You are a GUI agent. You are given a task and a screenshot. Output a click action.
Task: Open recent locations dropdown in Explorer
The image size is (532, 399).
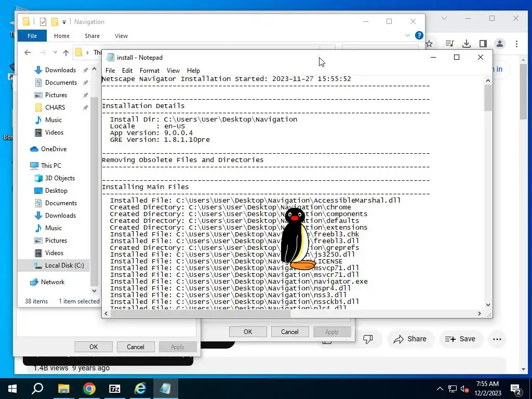tap(55, 52)
